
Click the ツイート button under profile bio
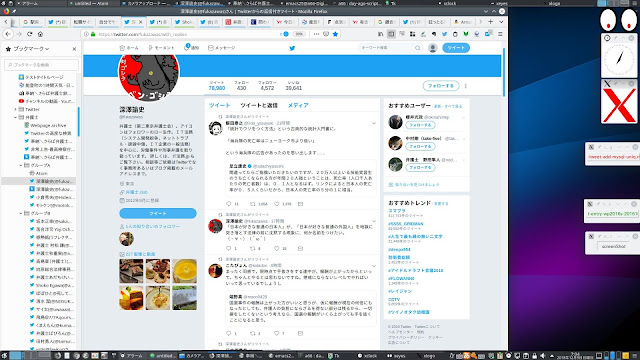[x=158, y=213]
